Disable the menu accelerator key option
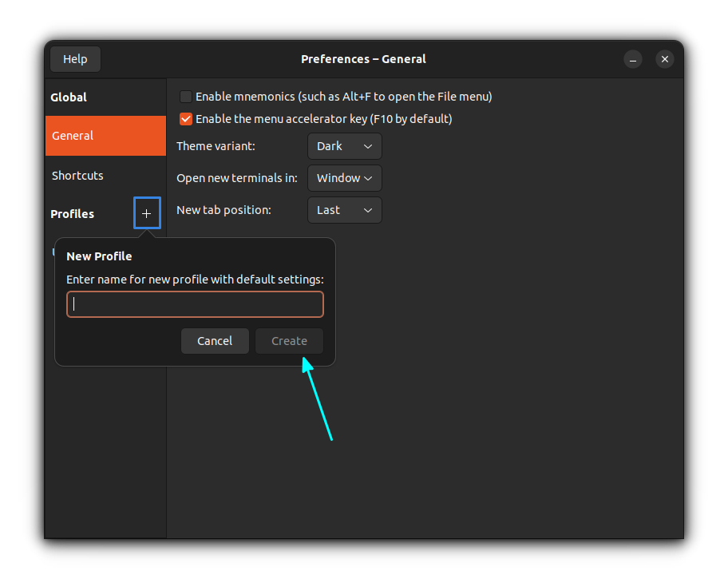Image resolution: width=728 pixels, height=587 pixels. (x=185, y=118)
